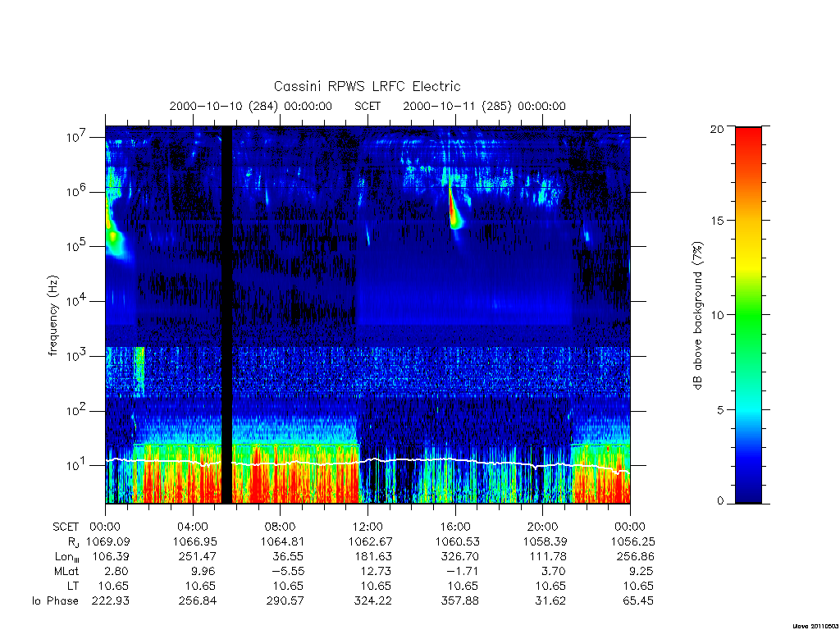Click the "20:00" time axis label
The height and width of the screenshot is (630, 840).
(543, 527)
